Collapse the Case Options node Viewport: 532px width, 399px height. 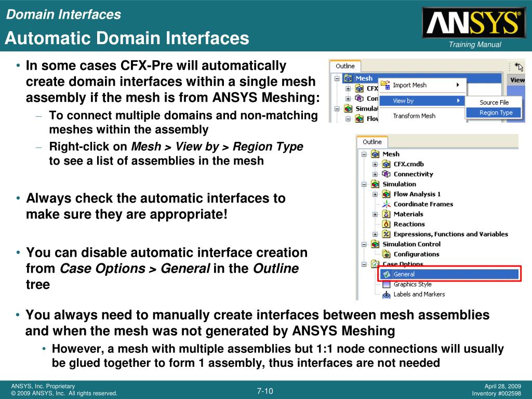point(364,264)
